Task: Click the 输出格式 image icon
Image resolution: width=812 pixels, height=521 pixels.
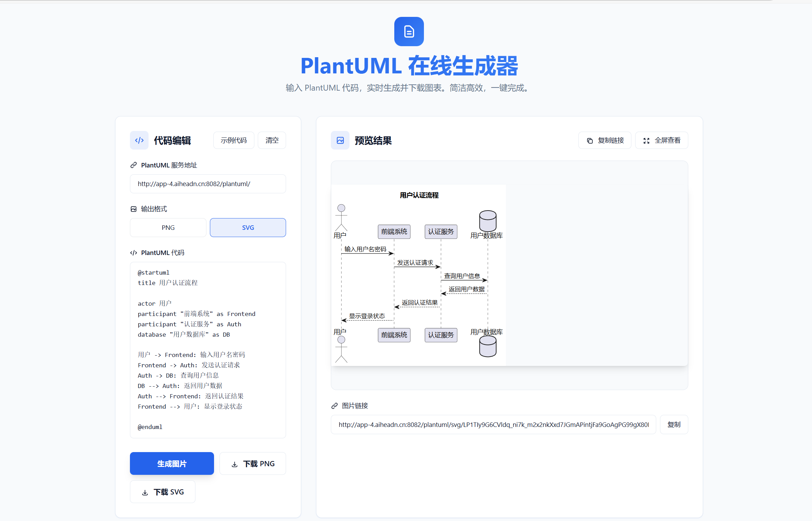Action: (133, 209)
